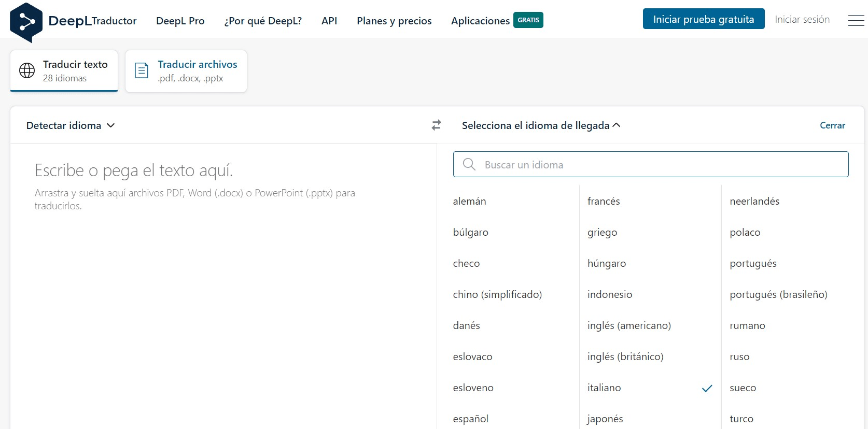Open Planes y precios page

point(394,21)
